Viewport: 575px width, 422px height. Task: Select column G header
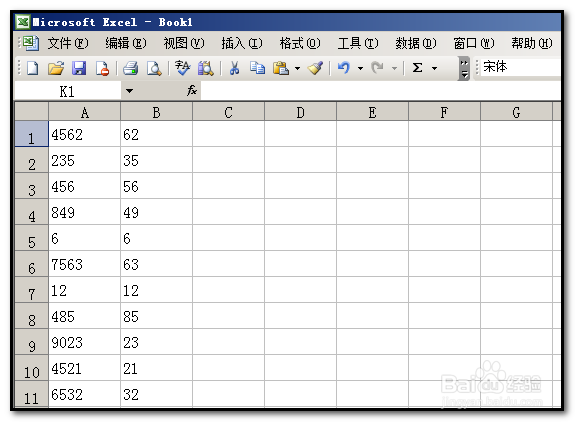516,111
